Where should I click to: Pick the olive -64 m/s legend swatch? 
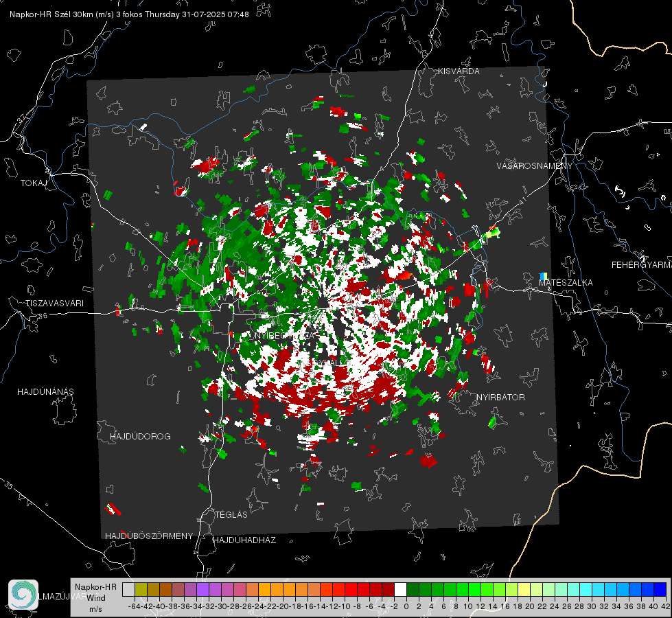pyautogui.click(x=141, y=589)
